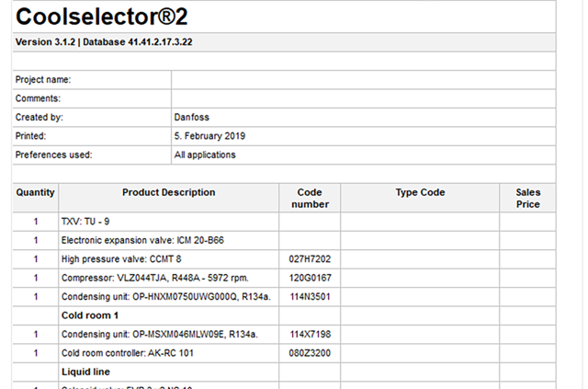
Task: Click code number 027H7202
Action: [310, 259]
